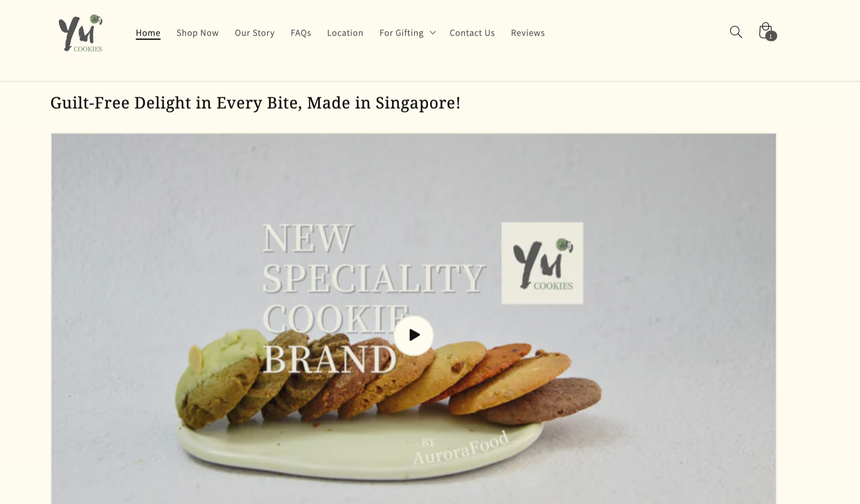Viewport: 860px width, 504px height.
Task: Open the For Gifting menu
Action: pyautogui.click(x=401, y=33)
